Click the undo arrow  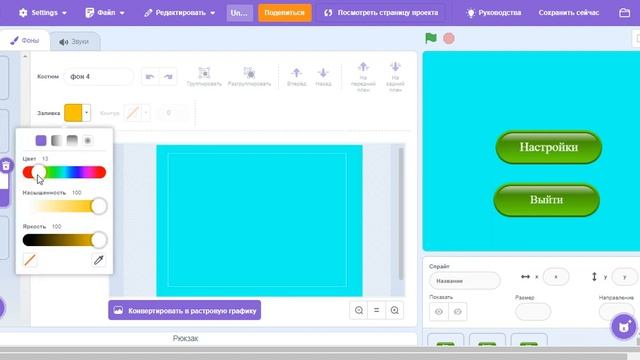coord(150,77)
